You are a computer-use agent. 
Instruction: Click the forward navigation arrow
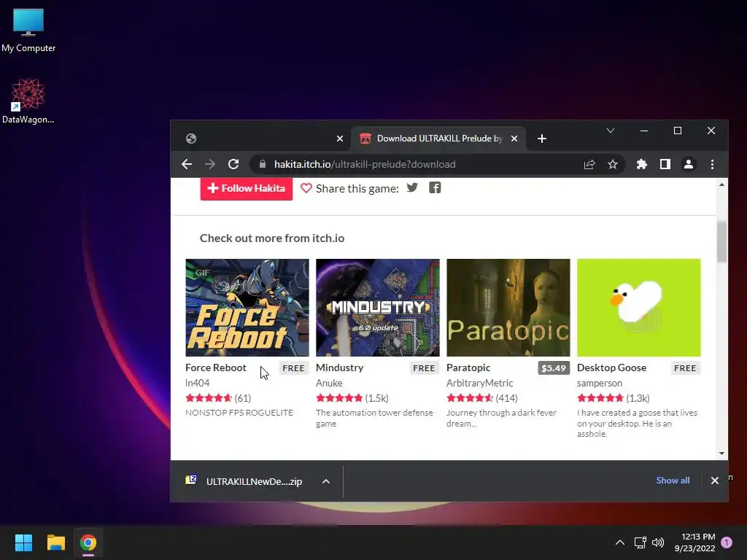click(210, 164)
